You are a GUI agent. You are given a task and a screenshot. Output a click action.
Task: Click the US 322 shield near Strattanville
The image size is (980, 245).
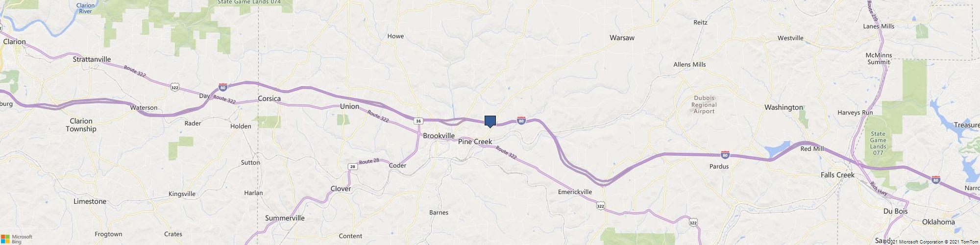pyautogui.click(x=174, y=87)
